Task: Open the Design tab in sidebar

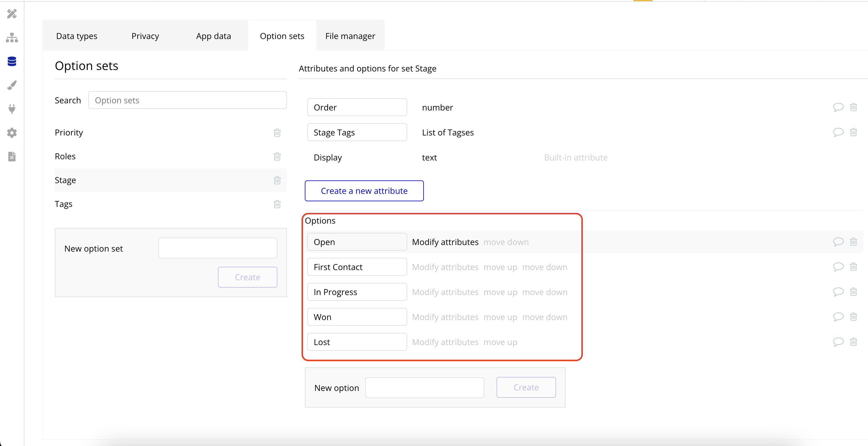Action: (12, 14)
